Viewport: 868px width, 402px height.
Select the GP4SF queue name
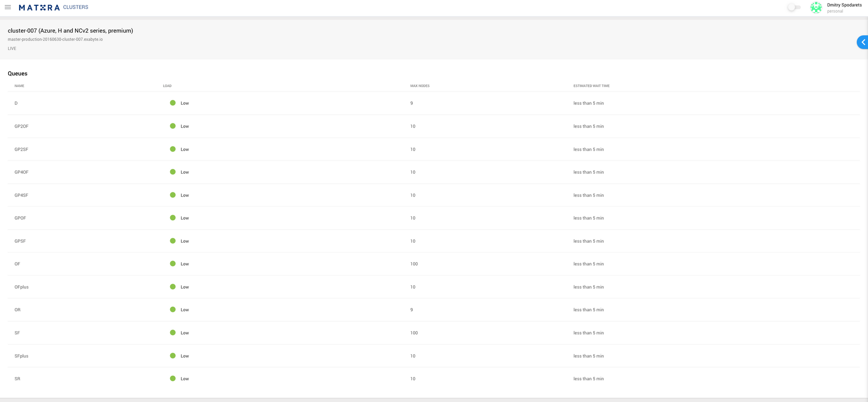[x=21, y=195]
